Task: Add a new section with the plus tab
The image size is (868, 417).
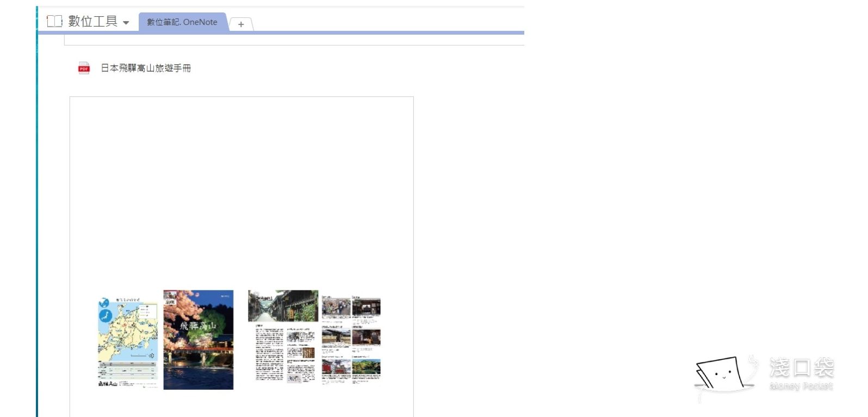Action: click(x=241, y=24)
